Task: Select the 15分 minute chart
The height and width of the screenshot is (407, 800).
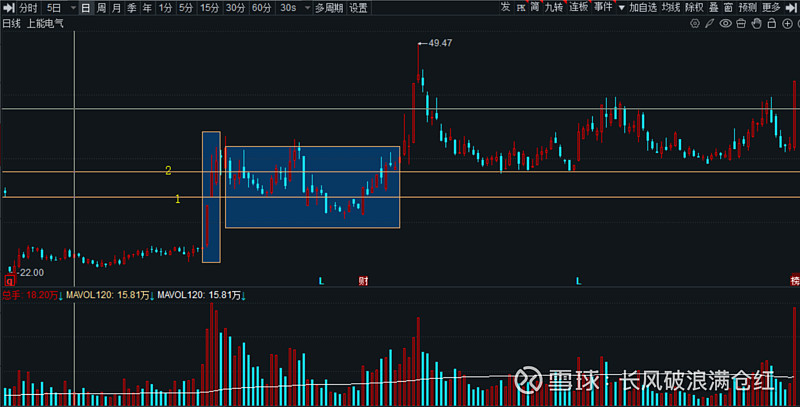Action: point(209,8)
